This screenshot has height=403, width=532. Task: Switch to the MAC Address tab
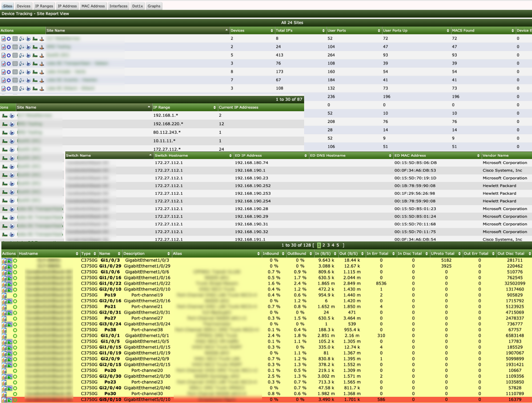coord(93,6)
